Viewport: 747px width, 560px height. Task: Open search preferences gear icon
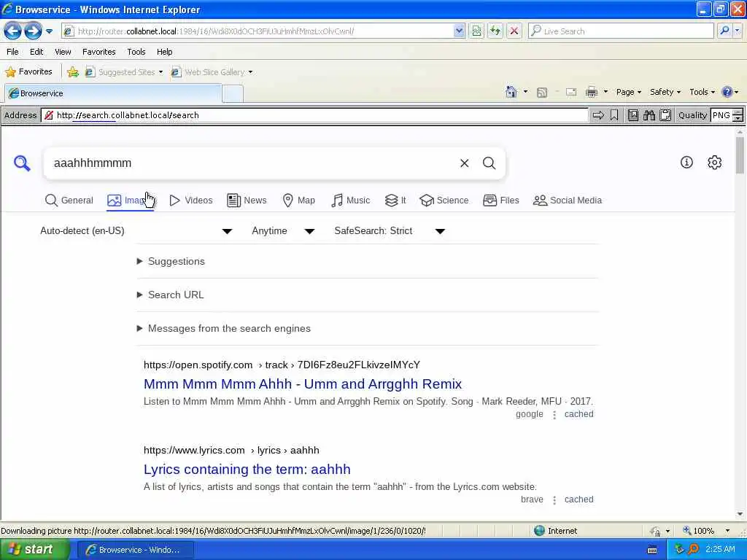(x=715, y=163)
